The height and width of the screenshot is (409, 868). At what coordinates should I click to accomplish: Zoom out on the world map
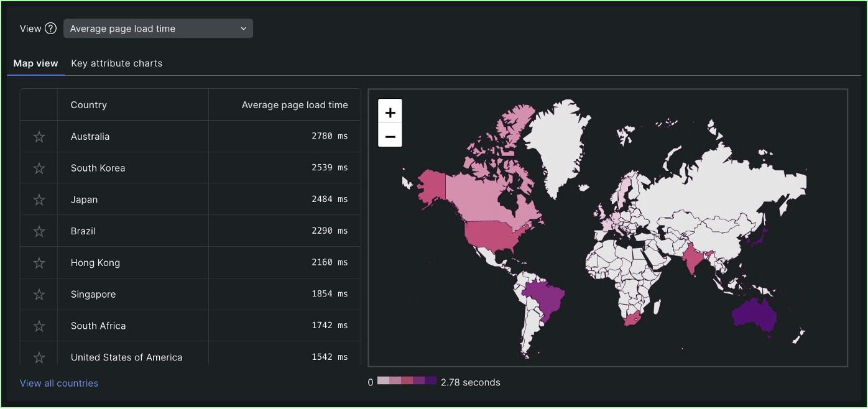pyautogui.click(x=390, y=136)
